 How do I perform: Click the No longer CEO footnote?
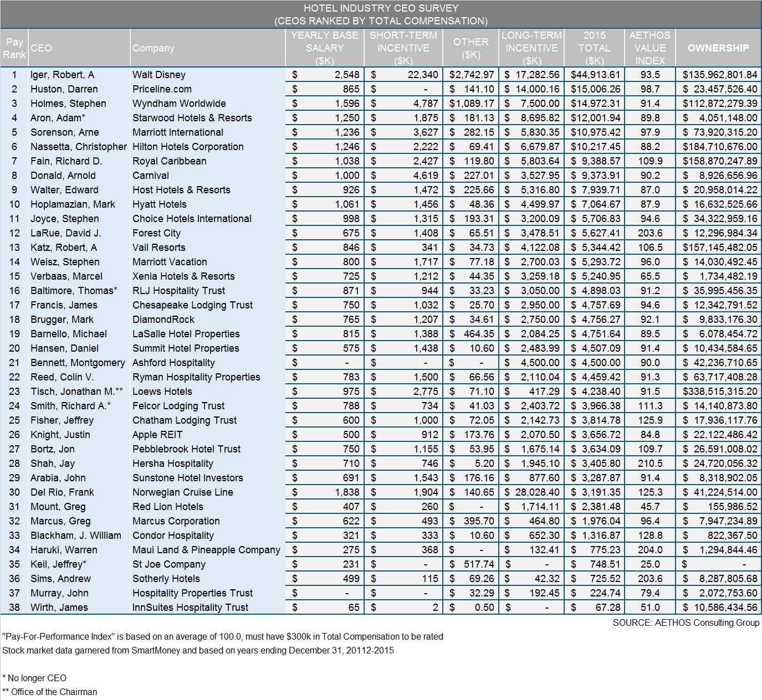pos(34,677)
